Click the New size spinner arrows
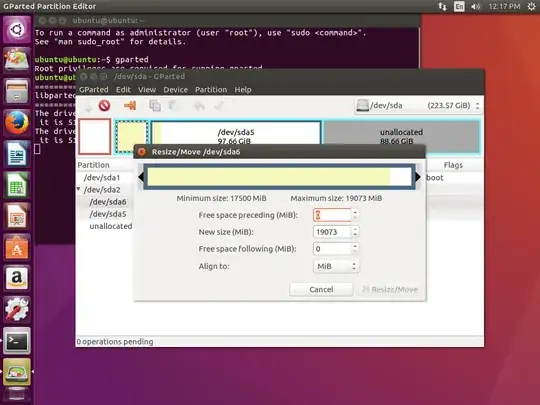 point(355,232)
